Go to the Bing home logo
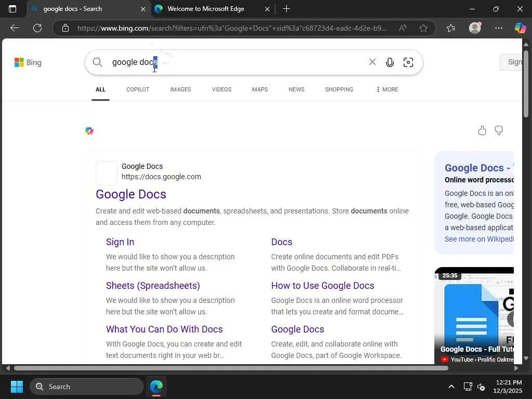The width and height of the screenshot is (532, 399). pyautogui.click(x=28, y=62)
